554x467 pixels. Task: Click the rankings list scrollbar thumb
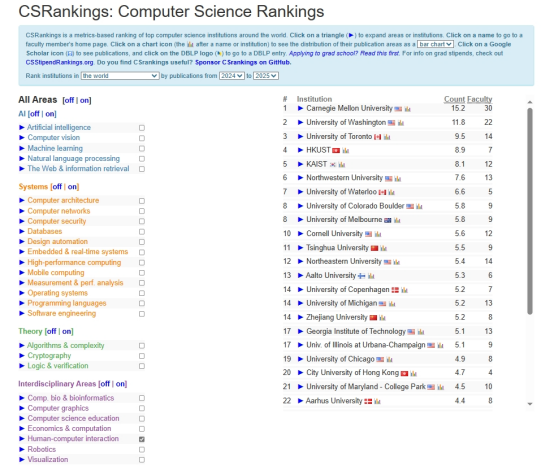pyautogui.click(x=530, y=211)
